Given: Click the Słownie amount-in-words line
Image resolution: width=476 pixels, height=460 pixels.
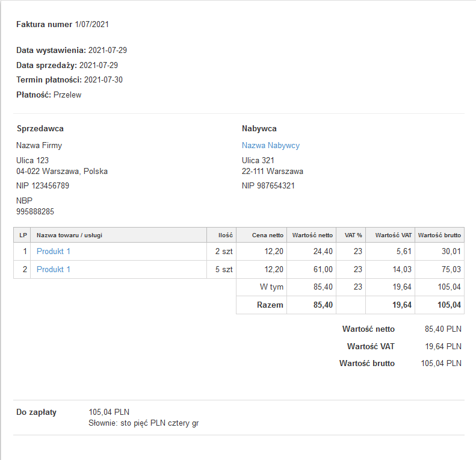Looking at the screenshot, I should pyautogui.click(x=143, y=423).
